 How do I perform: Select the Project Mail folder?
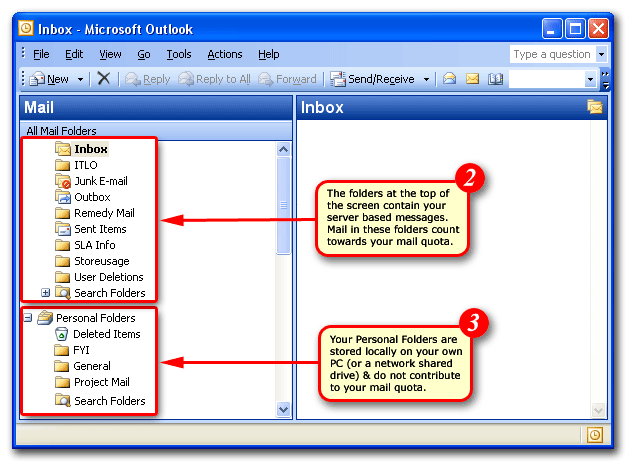click(x=101, y=382)
